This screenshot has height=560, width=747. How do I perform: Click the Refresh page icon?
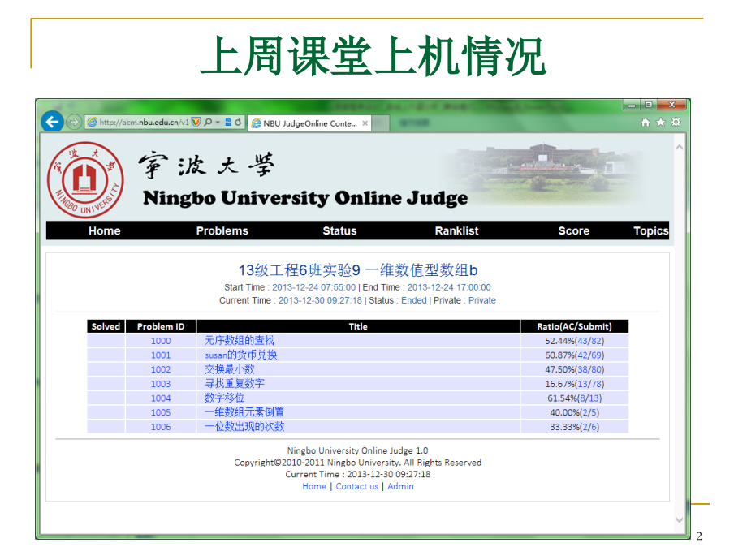click(240, 120)
